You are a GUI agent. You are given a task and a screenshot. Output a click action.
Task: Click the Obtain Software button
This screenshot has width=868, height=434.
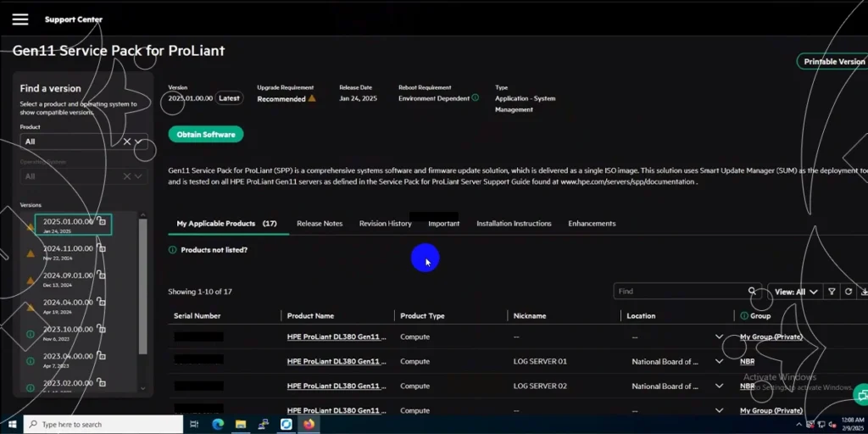(x=206, y=134)
